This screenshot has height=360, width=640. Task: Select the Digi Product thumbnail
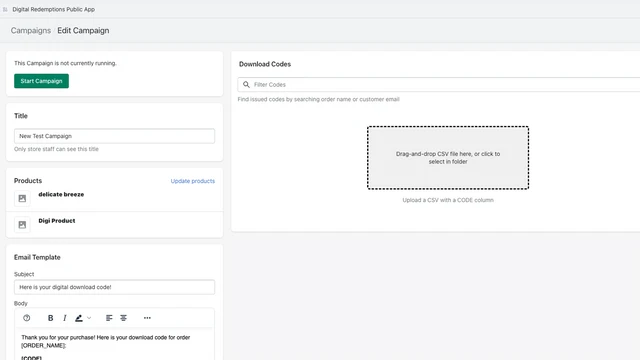pos(22,224)
